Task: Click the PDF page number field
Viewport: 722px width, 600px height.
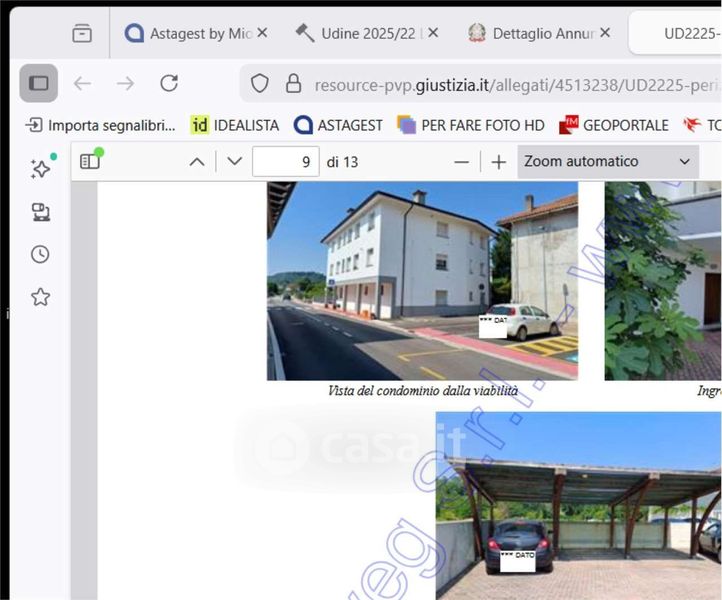Action: [285, 162]
